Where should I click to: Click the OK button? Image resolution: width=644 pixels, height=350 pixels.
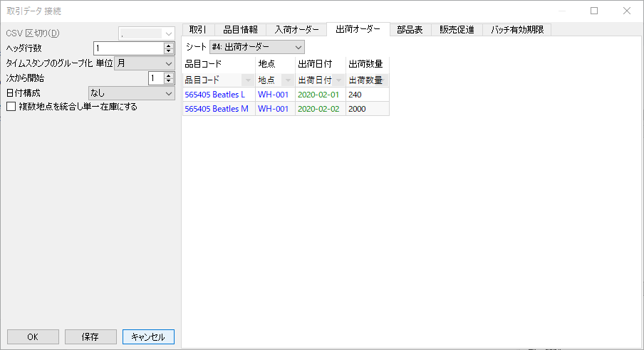pos(33,336)
